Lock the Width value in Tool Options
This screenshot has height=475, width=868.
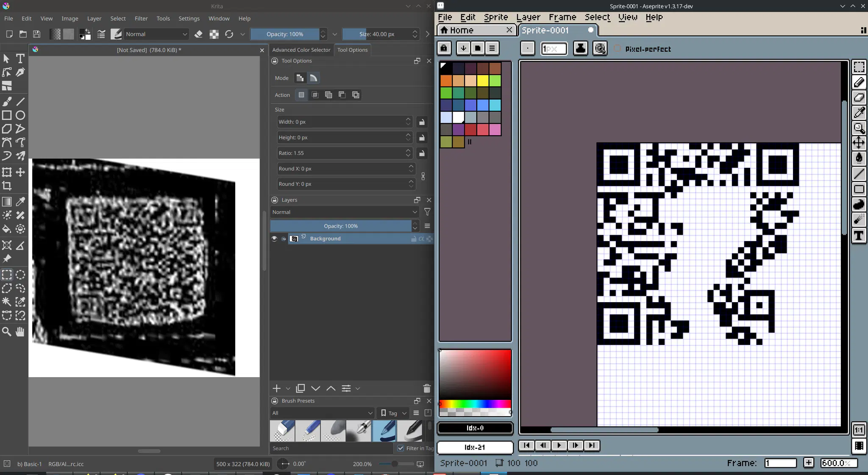pyautogui.click(x=422, y=122)
